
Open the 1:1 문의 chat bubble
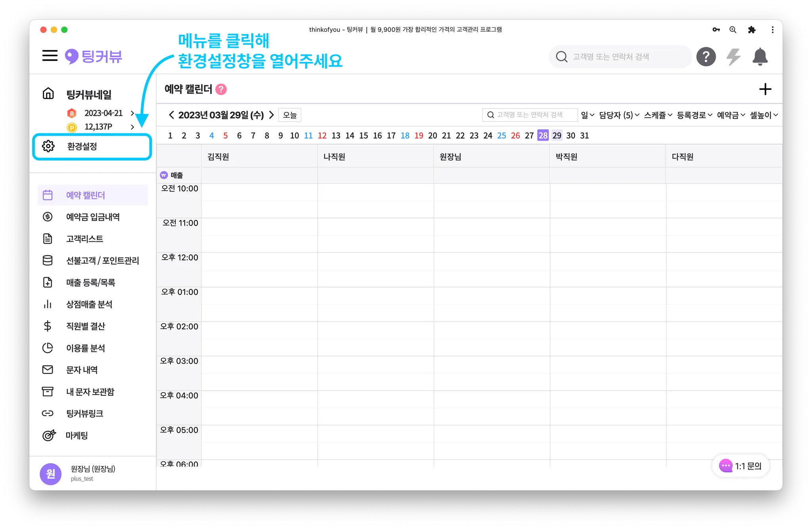pyautogui.click(x=740, y=466)
